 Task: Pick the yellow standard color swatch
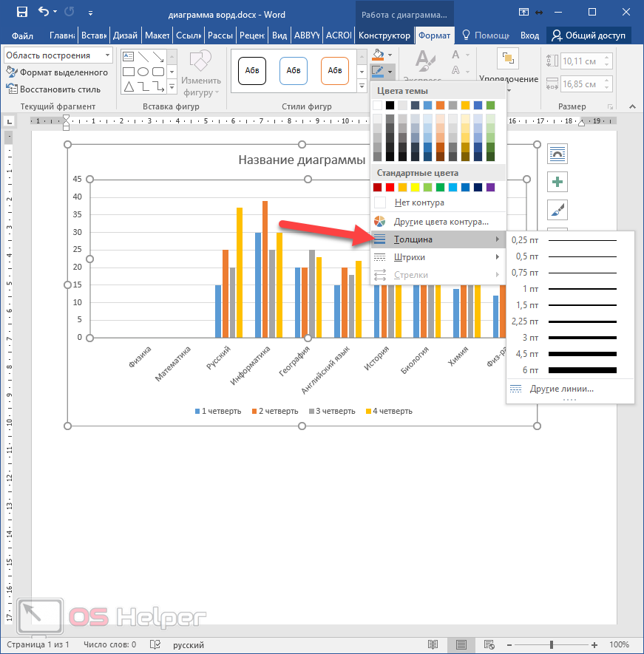tap(415, 187)
